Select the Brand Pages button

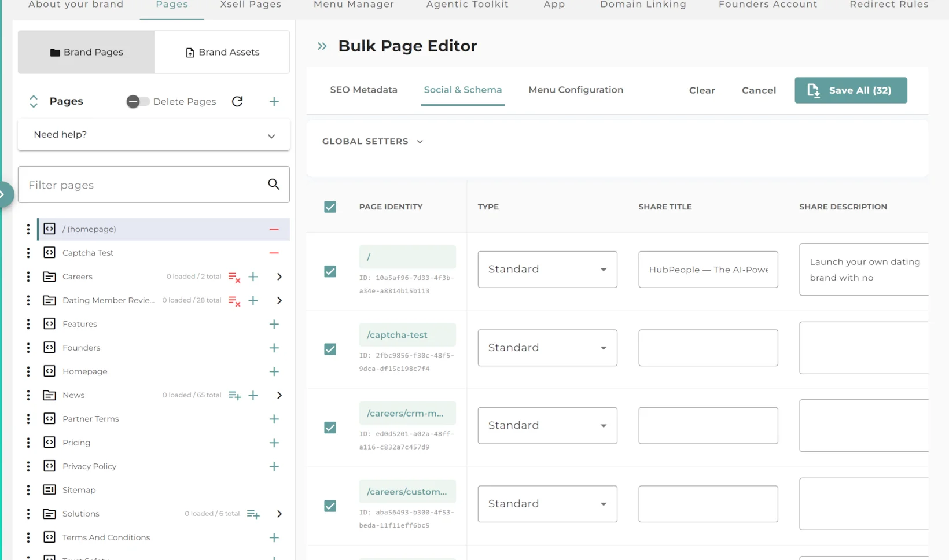coord(86,52)
